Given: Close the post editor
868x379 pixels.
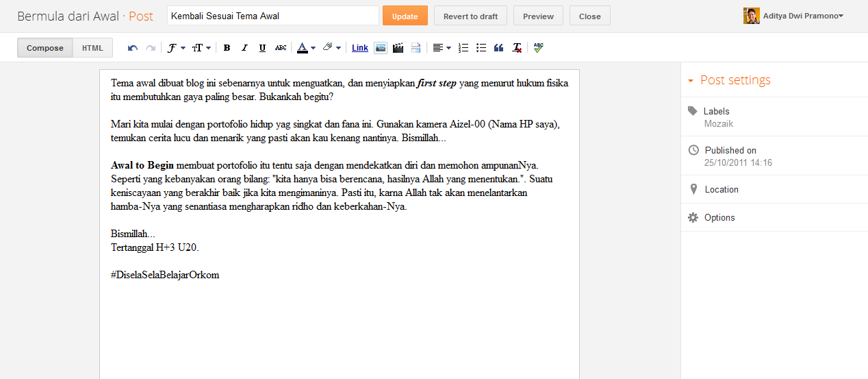Looking at the screenshot, I should pyautogui.click(x=589, y=16).
